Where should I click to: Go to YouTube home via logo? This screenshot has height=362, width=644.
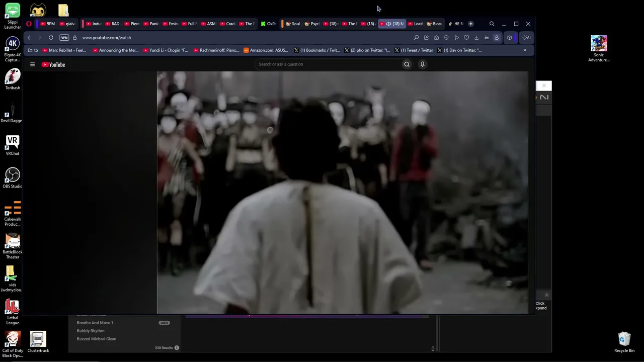coord(53,64)
